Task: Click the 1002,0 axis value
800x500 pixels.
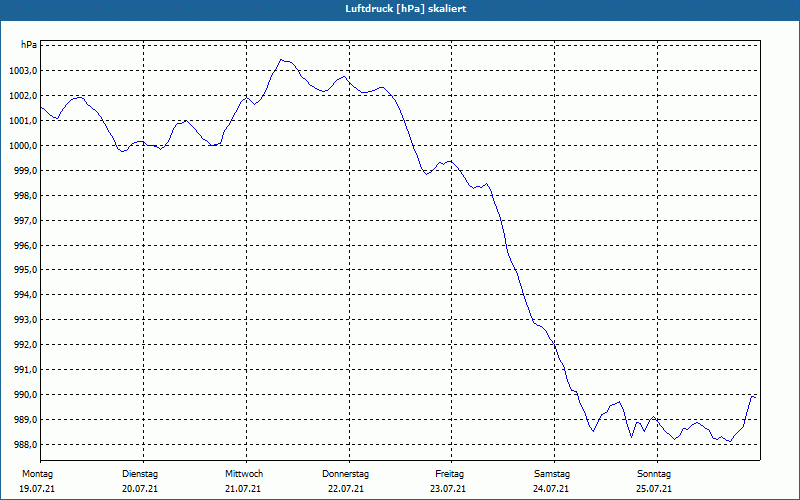Action: coord(23,96)
